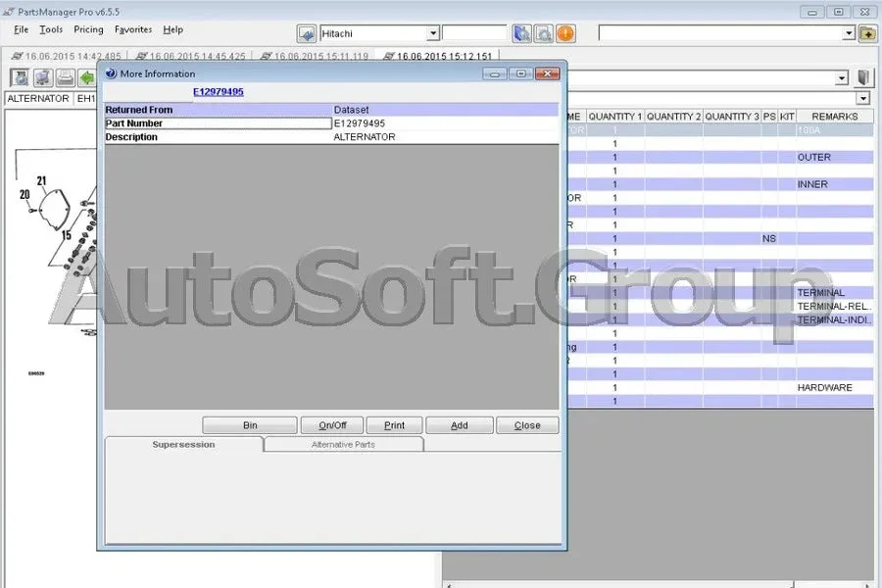Click the first toolbar icon below the session tabs
The width and height of the screenshot is (882, 588).
pyautogui.click(x=21, y=77)
